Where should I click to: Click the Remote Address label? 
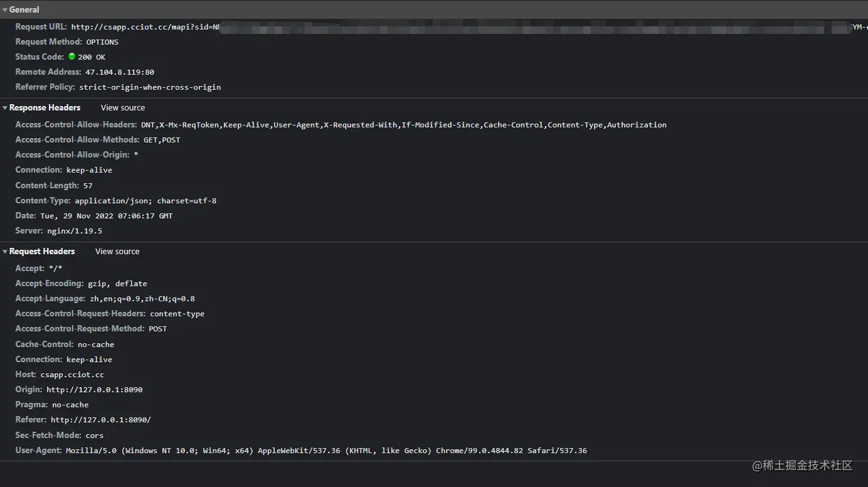tap(48, 72)
